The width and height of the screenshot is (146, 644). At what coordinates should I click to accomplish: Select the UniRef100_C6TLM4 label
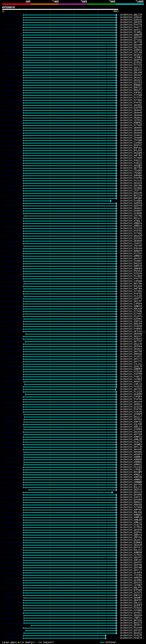click(131, 53)
